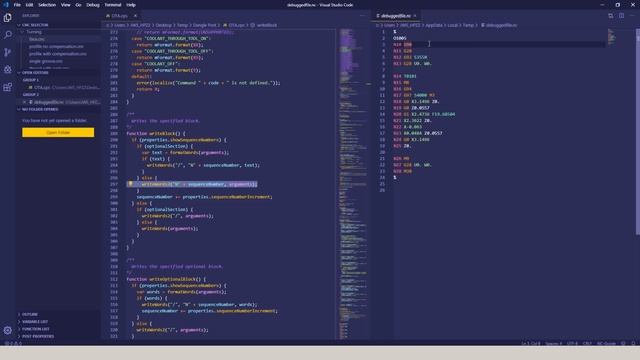Click the Ln/Col cursor position in the status bar
This screenshot has height=360, width=640.
[x=530, y=343]
